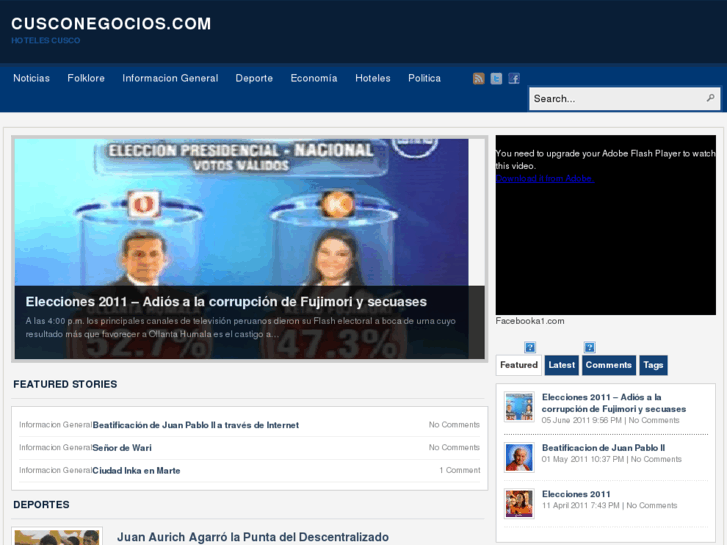Click the Flash video player area
Screen dimensions: 727x545
[606, 225]
